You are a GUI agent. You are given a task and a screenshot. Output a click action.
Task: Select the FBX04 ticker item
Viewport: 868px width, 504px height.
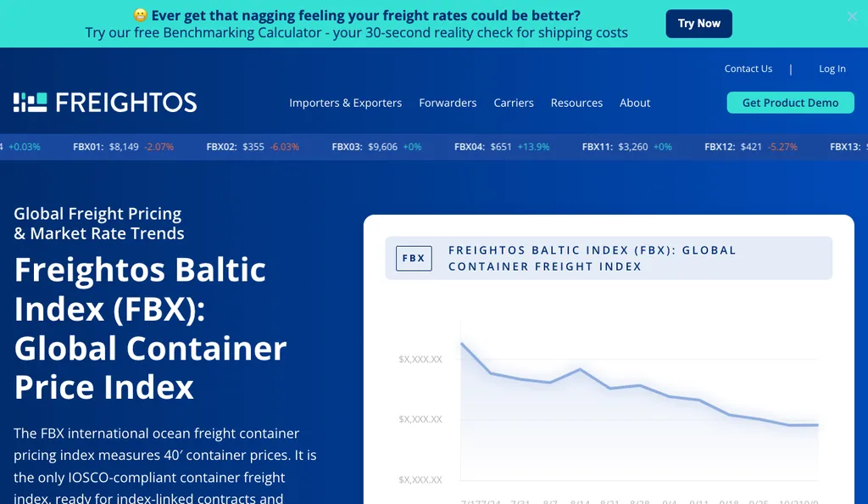pyautogui.click(x=502, y=147)
